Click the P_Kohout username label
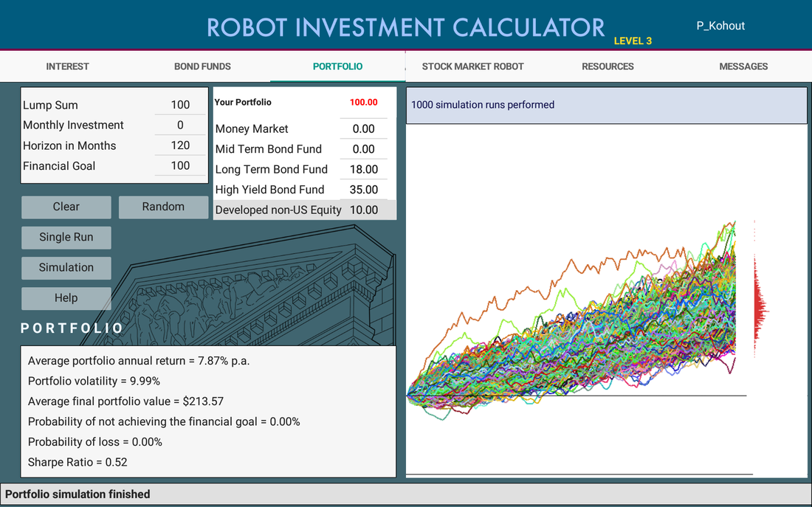This screenshot has height=507, width=812. coord(720,26)
